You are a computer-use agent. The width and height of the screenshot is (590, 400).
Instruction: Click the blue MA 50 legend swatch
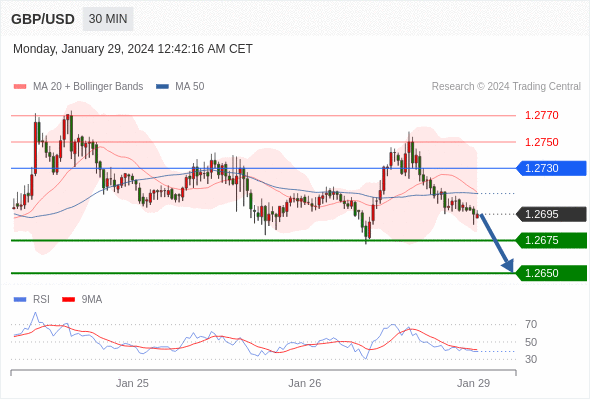162,87
